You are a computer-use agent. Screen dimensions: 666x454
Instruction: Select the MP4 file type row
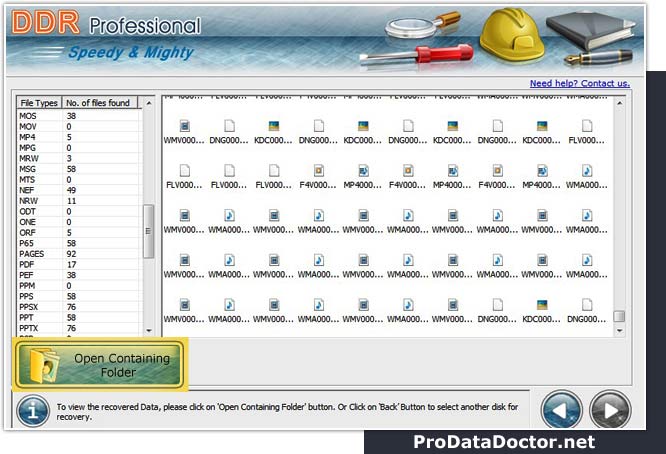[x=79, y=137]
